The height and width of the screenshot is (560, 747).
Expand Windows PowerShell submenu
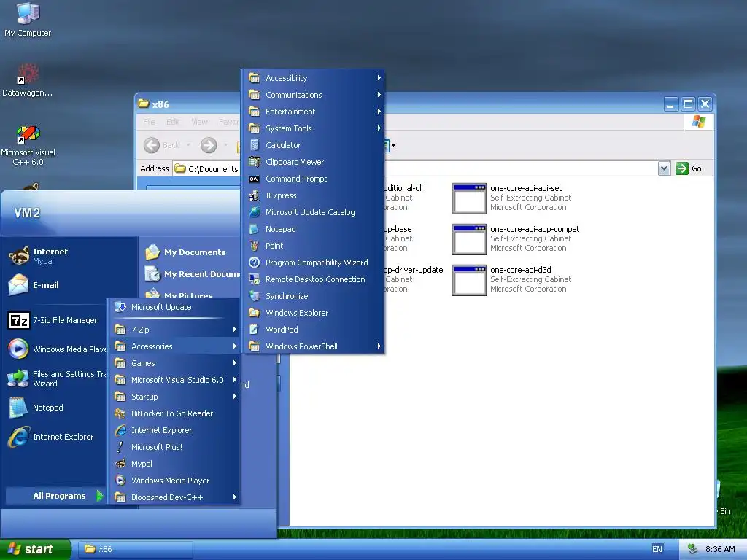(313, 346)
